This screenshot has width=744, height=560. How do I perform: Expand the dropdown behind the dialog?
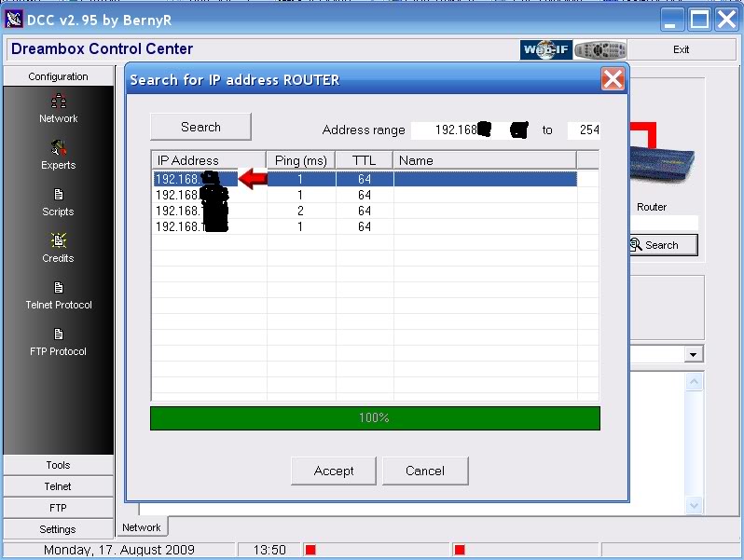click(x=694, y=354)
